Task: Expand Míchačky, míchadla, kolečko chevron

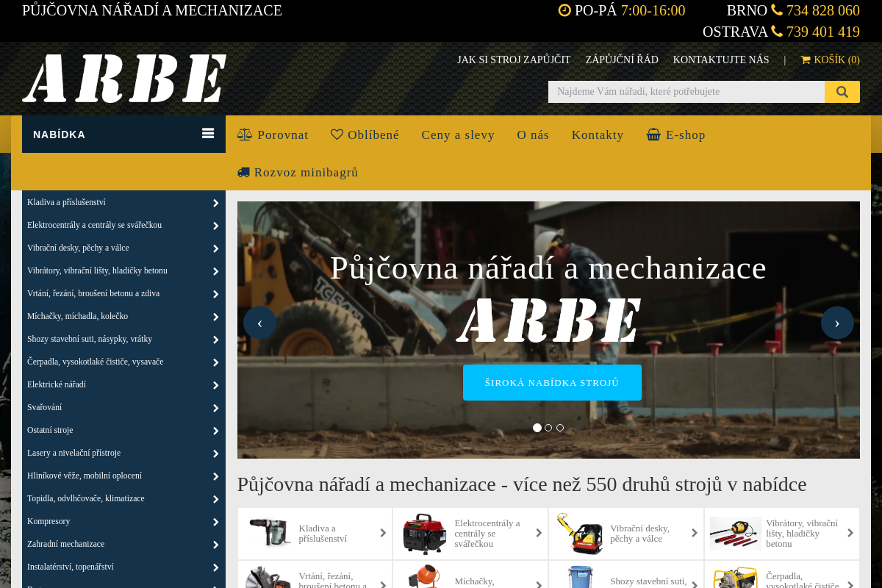Action: [215, 317]
